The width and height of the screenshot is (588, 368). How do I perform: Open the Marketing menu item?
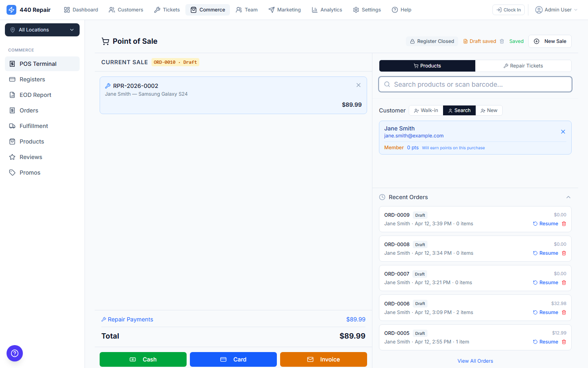tap(285, 9)
